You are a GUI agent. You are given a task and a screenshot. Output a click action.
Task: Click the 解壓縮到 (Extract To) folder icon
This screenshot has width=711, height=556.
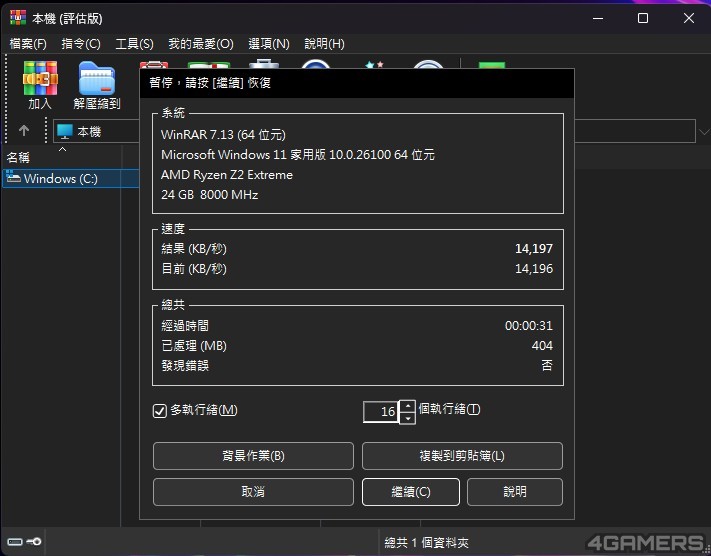coord(97,80)
